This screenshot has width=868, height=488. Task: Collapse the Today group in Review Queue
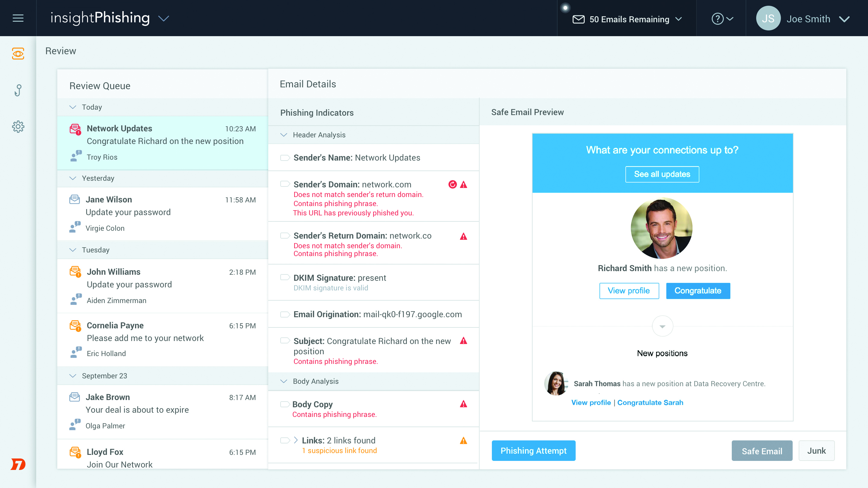coord(73,107)
